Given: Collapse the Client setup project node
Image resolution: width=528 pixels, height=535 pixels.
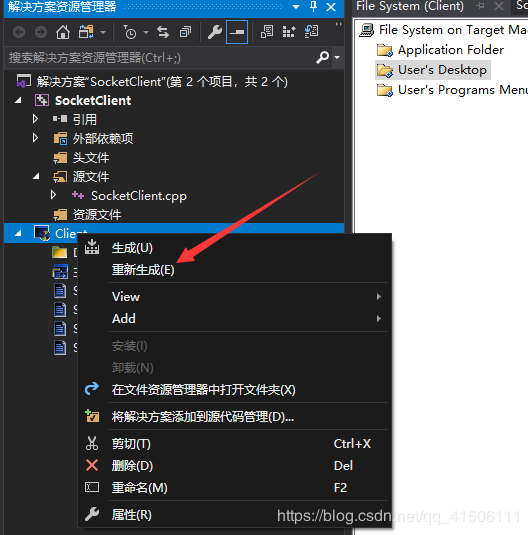Looking at the screenshot, I should click(18, 233).
